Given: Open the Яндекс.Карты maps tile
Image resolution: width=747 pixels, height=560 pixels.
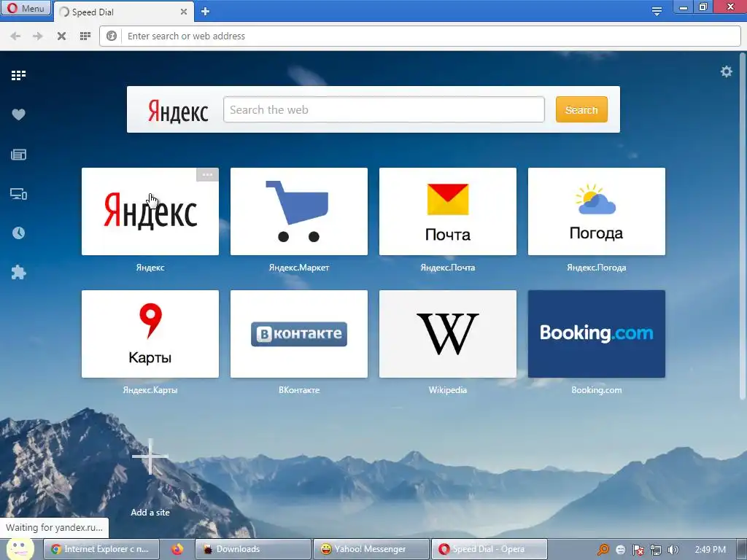Looking at the screenshot, I should coord(150,334).
